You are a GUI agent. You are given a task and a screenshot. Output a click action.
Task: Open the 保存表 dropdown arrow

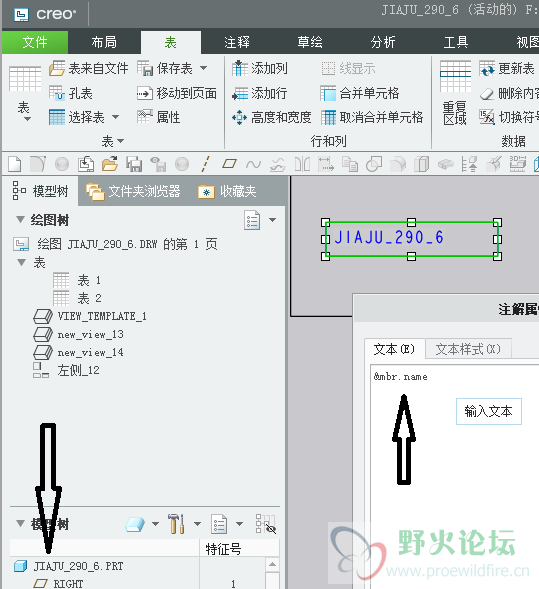(203, 68)
